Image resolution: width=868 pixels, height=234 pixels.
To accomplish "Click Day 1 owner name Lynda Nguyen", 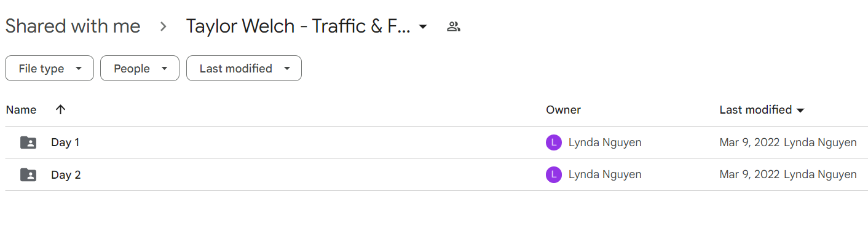I will tap(605, 142).
